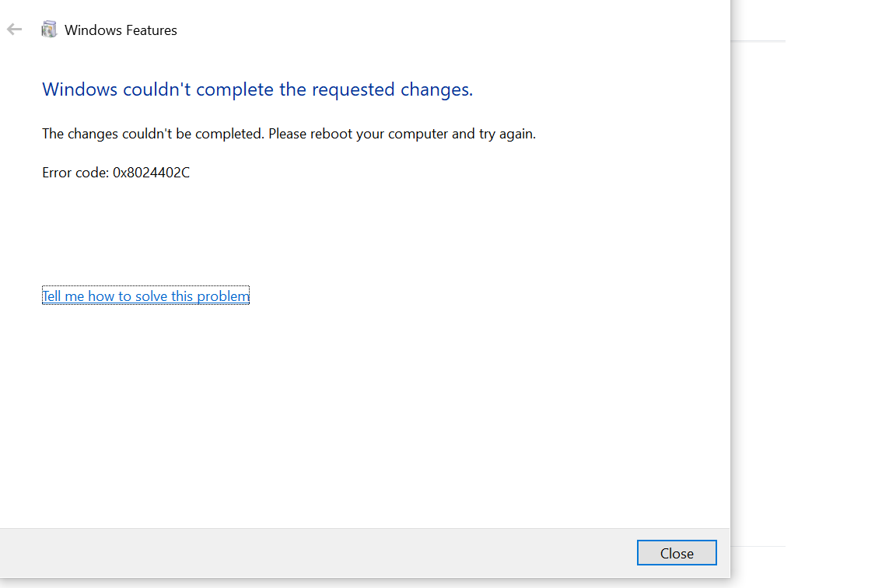Click the small application icon in the header
The width and height of the screenshot is (896, 588).
coord(49,28)
